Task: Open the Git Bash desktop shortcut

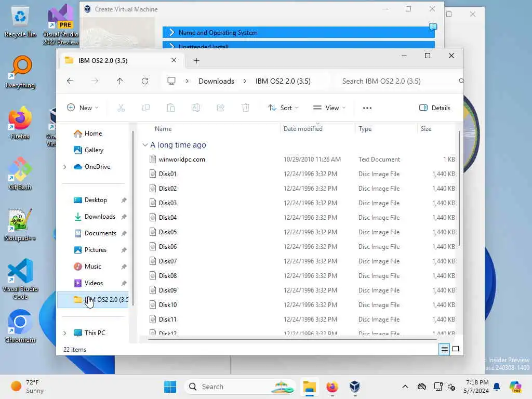Action: click(x=20, y=174)
